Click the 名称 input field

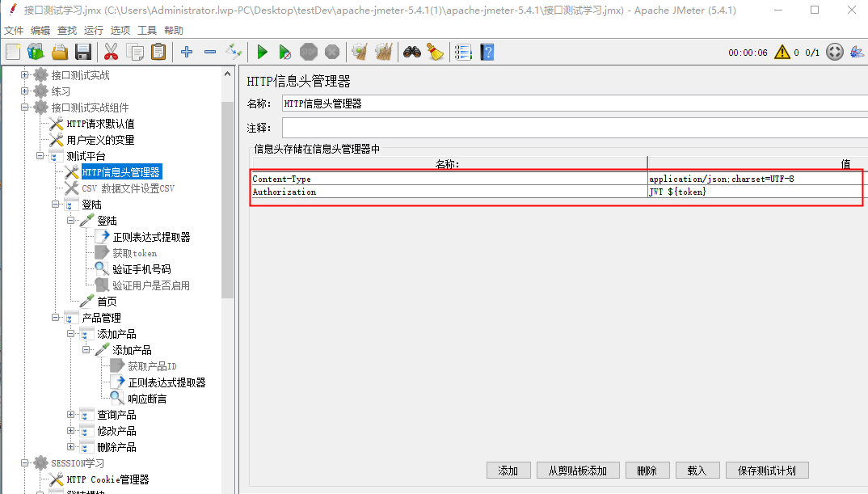coord(575,103)
